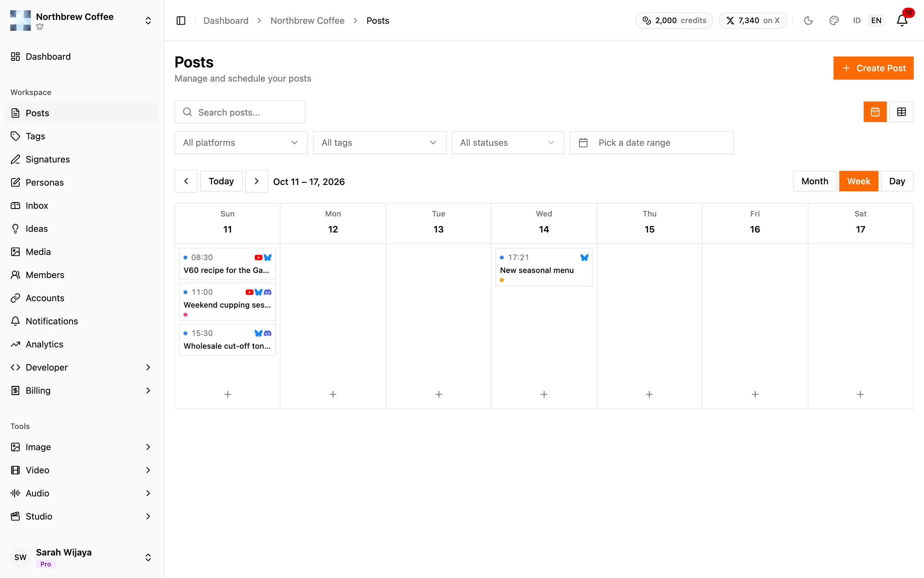Image resolution: width=924 pixels, height=578 pixels.
Task: Open the Northbrew Coffee workspace switcher
Action: pos(82,21)
